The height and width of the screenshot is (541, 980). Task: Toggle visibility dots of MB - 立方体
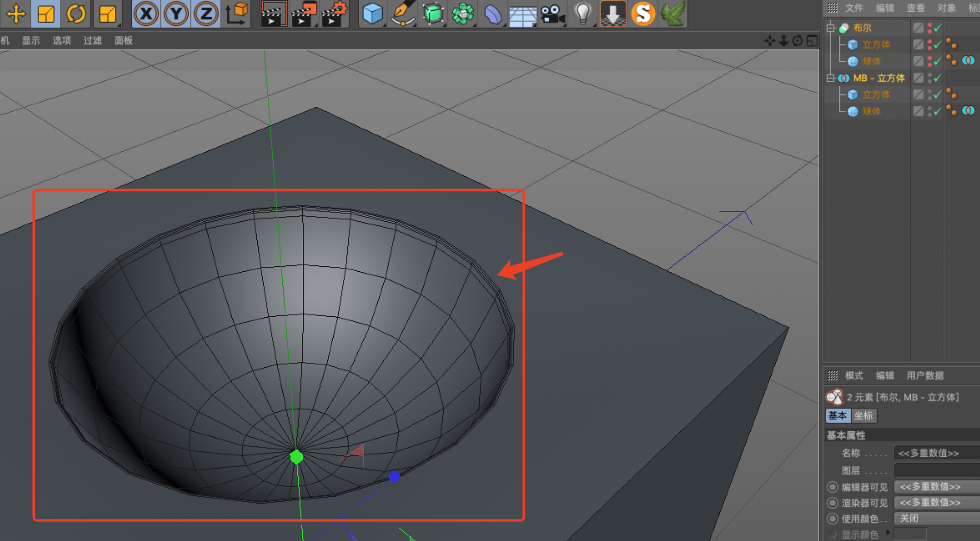click(x=930, y=78)
